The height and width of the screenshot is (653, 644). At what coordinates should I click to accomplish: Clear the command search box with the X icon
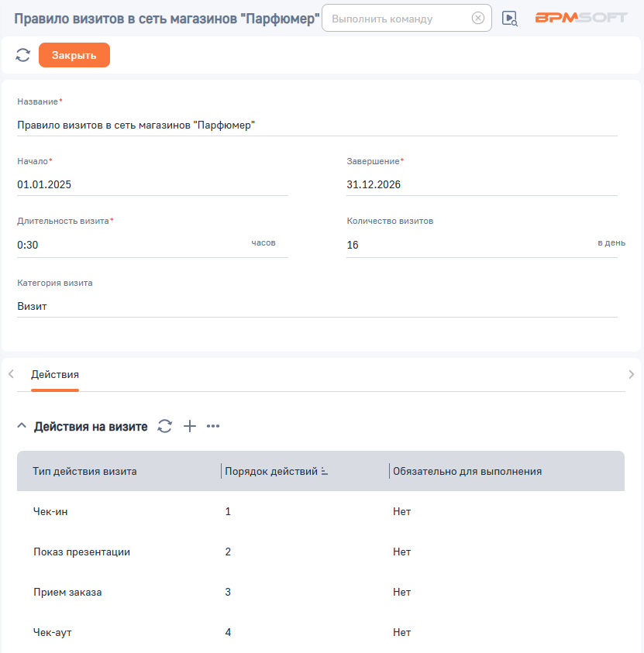(478, 19)
